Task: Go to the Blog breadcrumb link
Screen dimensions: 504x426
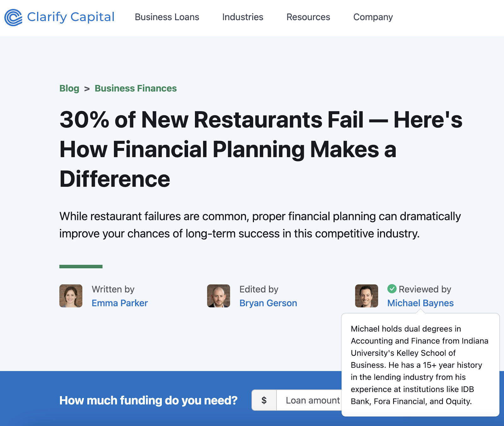Action: tap(69, 88)
